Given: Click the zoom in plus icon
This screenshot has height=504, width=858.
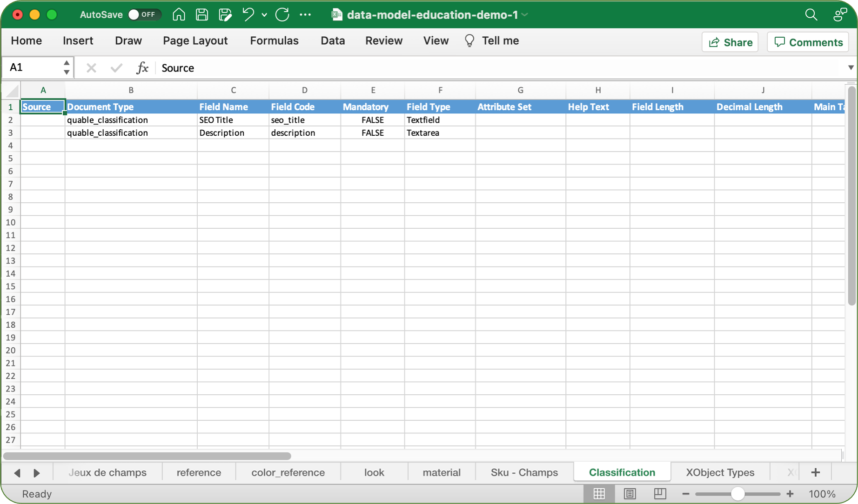Looking at the screenshot, I should click(790, 494).
